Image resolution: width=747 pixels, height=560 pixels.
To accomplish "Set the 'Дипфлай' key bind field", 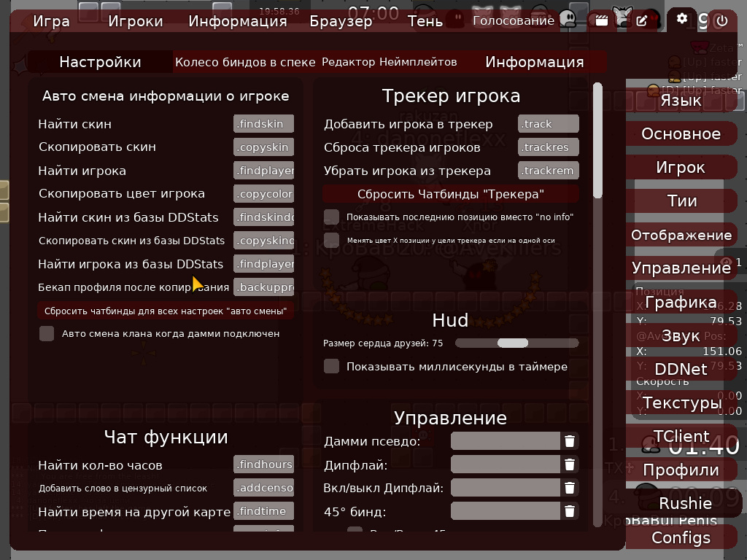I will point(506,464).
